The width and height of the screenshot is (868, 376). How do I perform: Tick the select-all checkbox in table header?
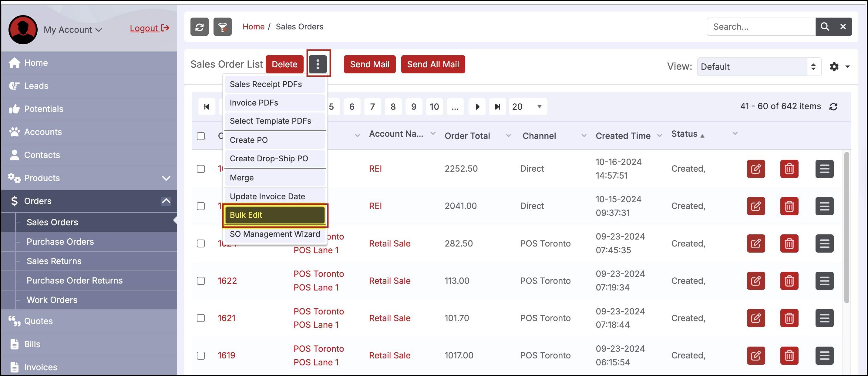(x=201, y=136)
